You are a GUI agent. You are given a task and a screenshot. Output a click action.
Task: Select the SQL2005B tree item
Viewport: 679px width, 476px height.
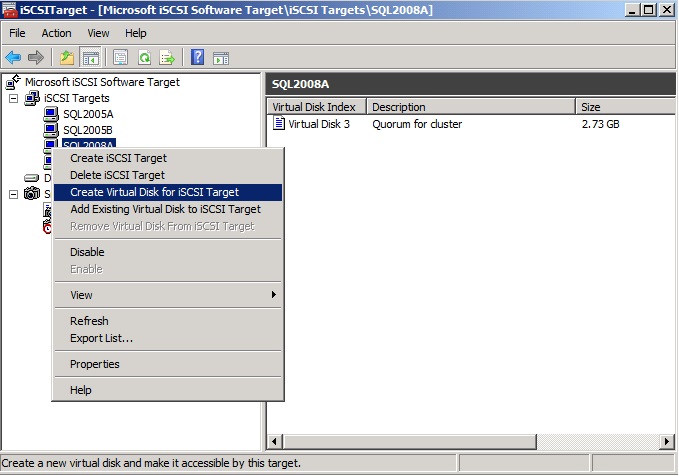click(88, 130)
